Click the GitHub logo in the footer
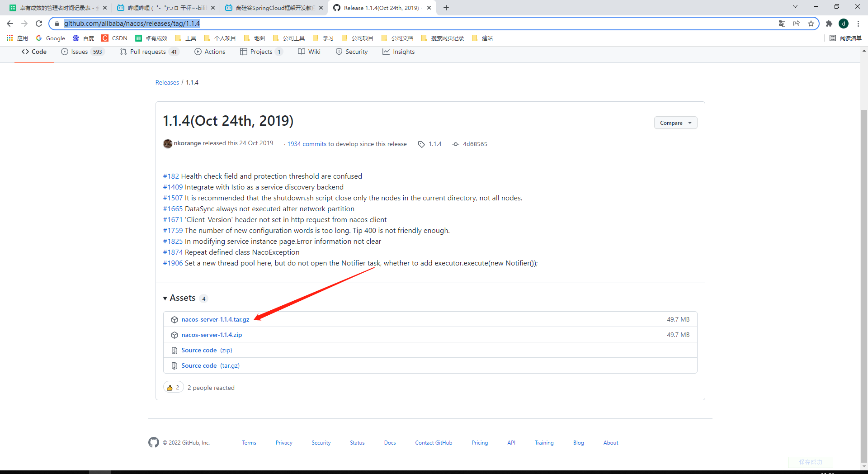 [x=154, y=442]
